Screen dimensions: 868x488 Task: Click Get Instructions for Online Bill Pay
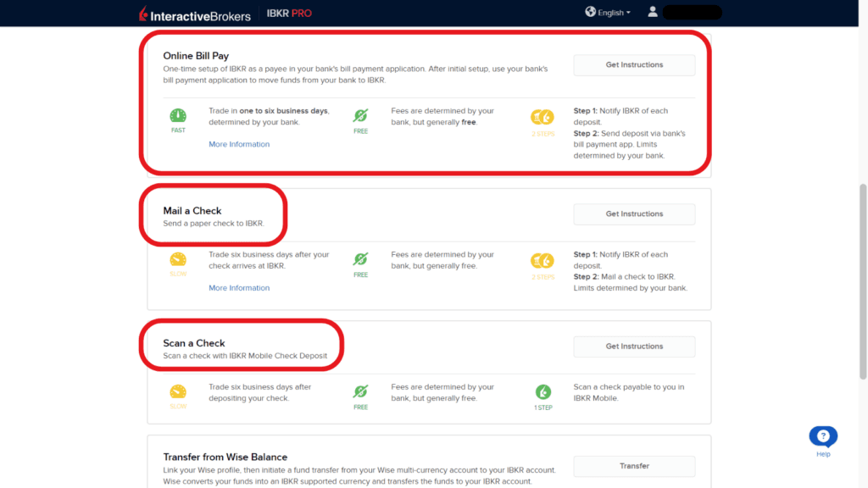634,64
